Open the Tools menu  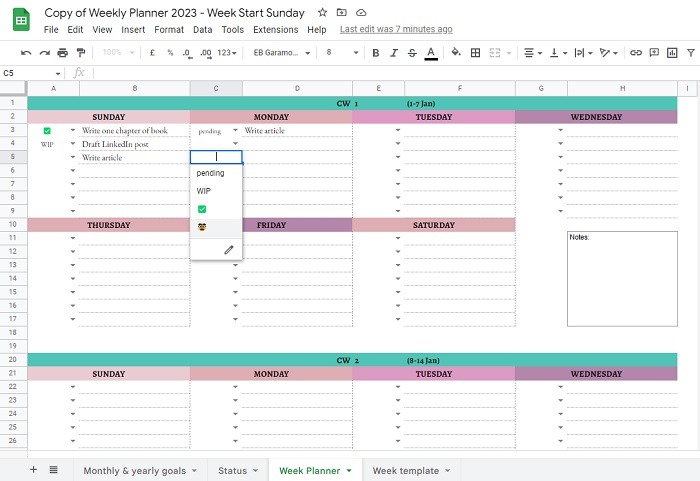(233, 29)
